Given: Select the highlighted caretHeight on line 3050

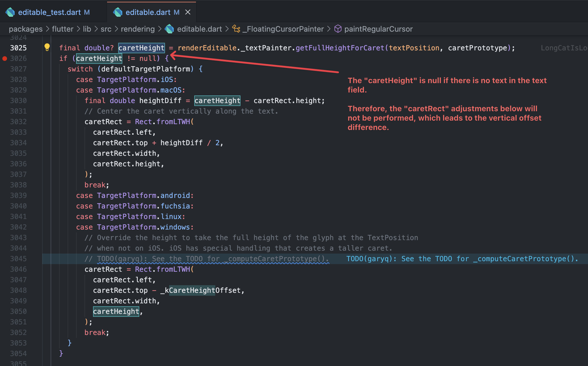Looking at the screenshot, I should coord(116,311).
